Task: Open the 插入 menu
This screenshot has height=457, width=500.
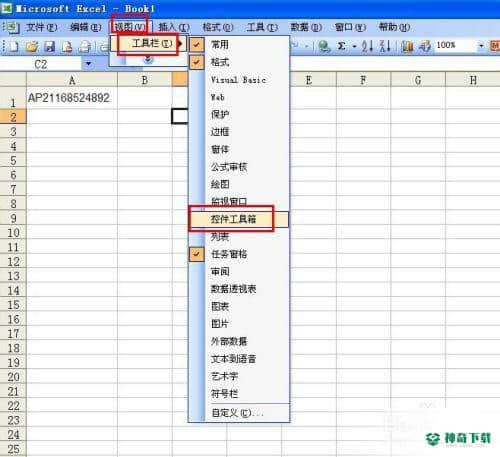Action: [x=174, y=27]
